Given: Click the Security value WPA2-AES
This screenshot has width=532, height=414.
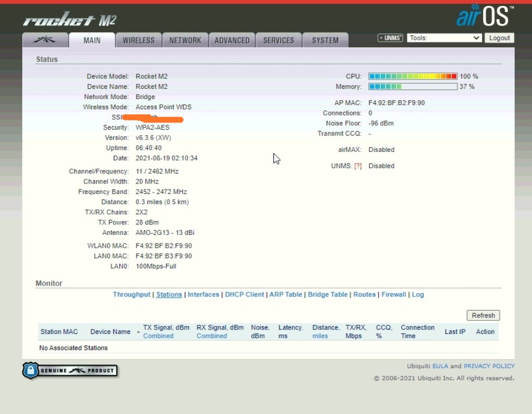Looking at the screenshot, I should (x=152, y=127).
